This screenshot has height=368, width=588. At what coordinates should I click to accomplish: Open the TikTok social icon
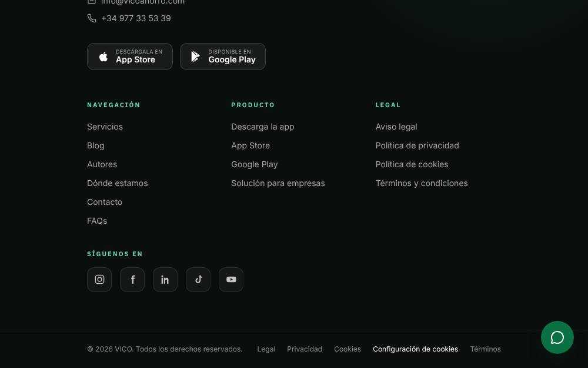[198, 279]
